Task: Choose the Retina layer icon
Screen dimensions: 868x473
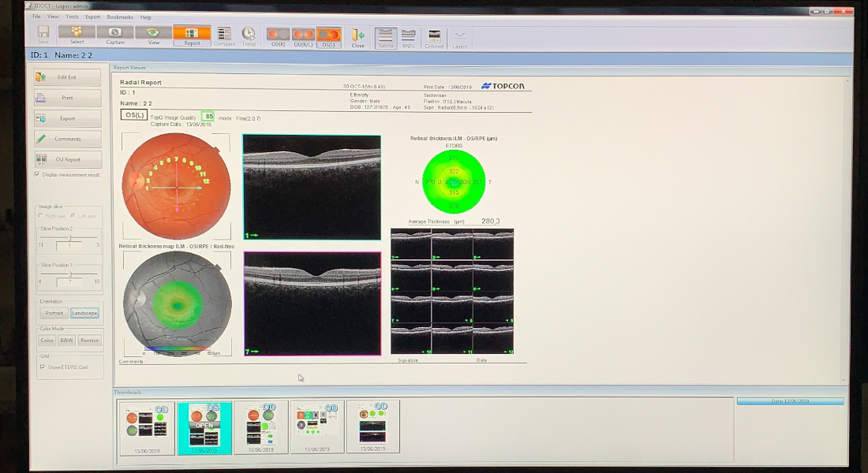Action: (386, 38)
